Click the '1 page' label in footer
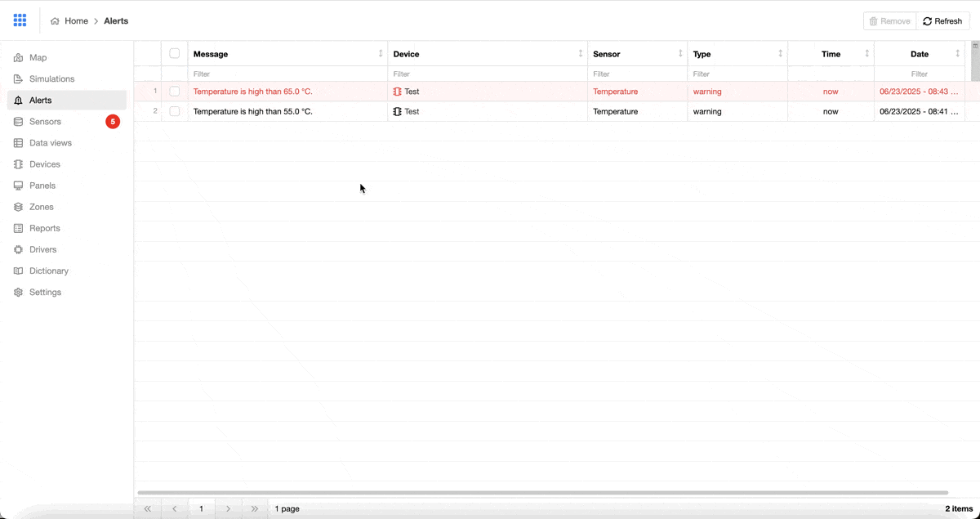Screen dimensions: 980x519 click(x=287, y=508)
